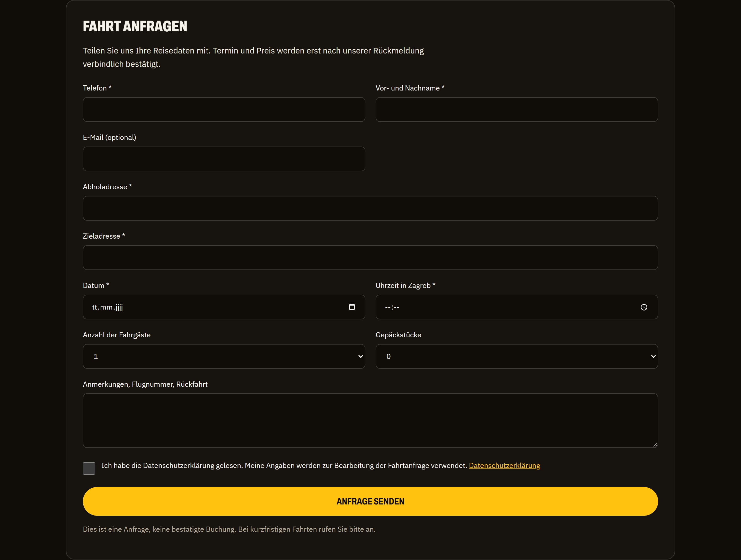This screenshot has height=560, width=741.
Task: Grab the textarea resize handle corner
Action: (x=655, y=445)
